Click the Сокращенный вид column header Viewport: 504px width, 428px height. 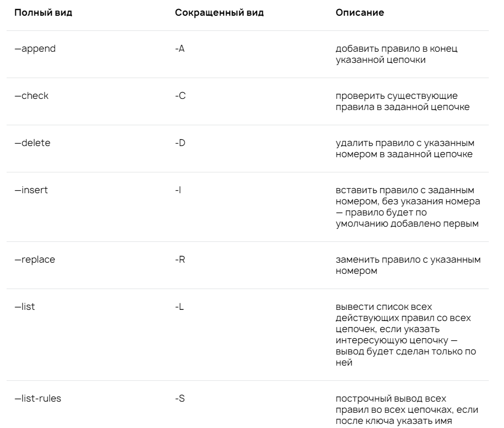219,13
